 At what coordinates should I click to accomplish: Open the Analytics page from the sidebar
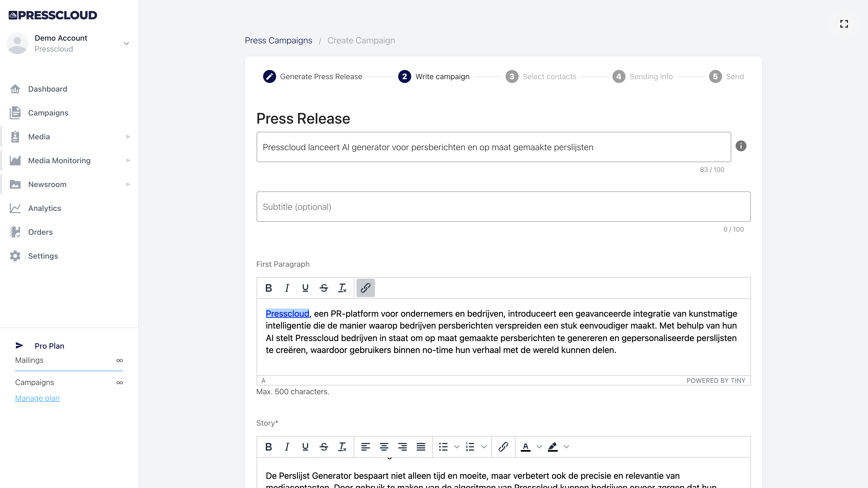(x=44, y=208)
